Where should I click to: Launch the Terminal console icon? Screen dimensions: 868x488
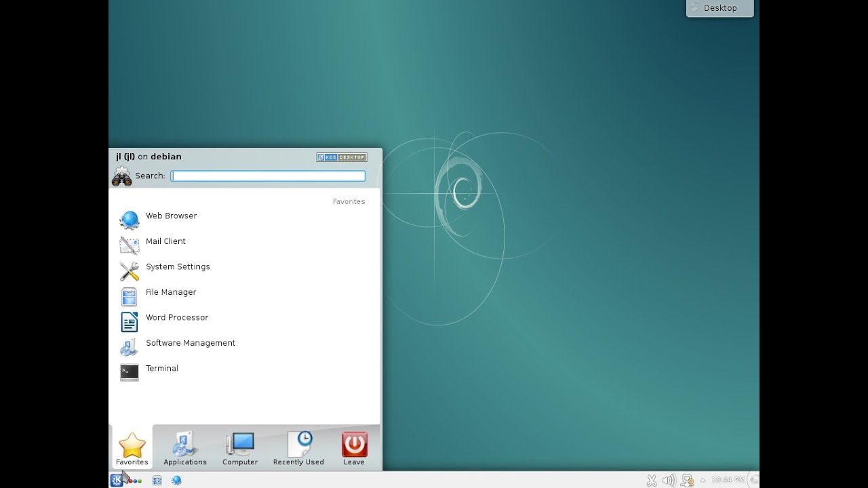[x=129, y=372]
